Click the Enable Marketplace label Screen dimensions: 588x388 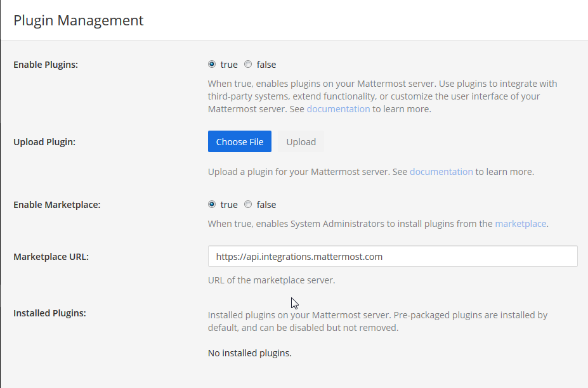pyautogui.click(x=57, y=205)
